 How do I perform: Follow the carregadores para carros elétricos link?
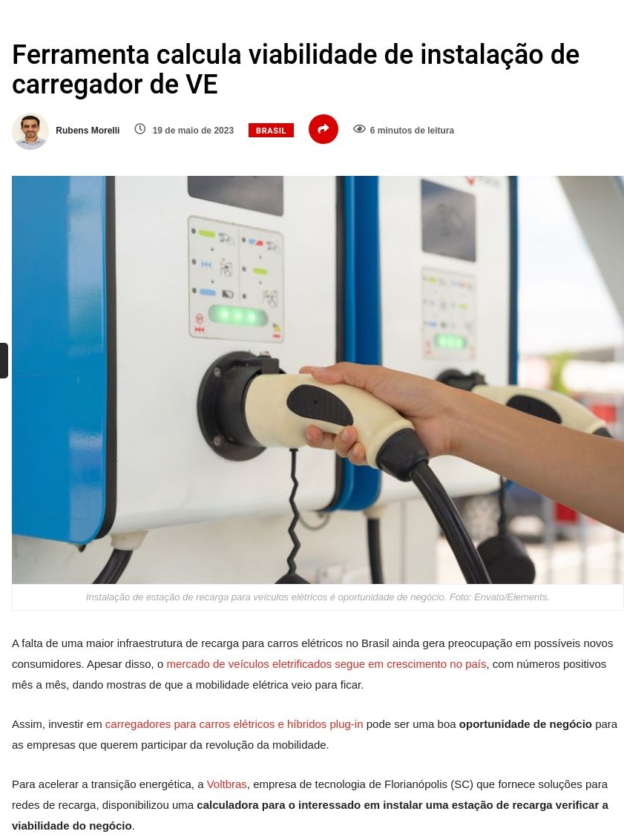234,724
